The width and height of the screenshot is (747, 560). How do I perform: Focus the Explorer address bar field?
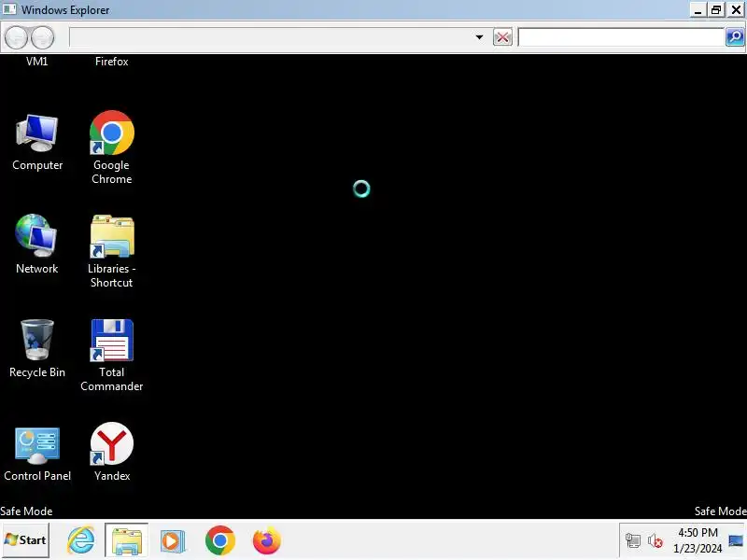click(272, 37)
